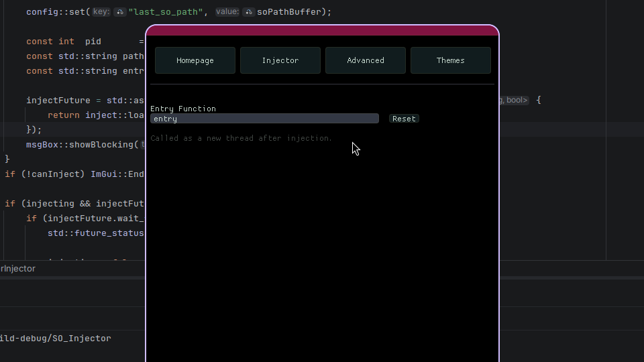This screenshot has height=362, width=644.
Task: Click "const int pid" declaration in editor
Action: click(64, 42)
